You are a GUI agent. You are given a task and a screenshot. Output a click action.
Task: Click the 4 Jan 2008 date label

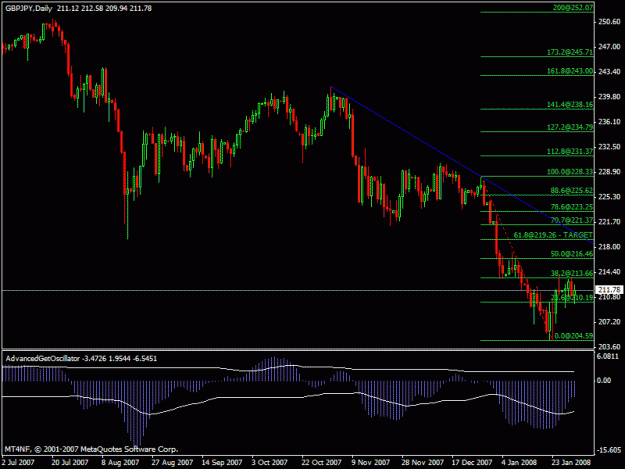[x=519, y=463]
